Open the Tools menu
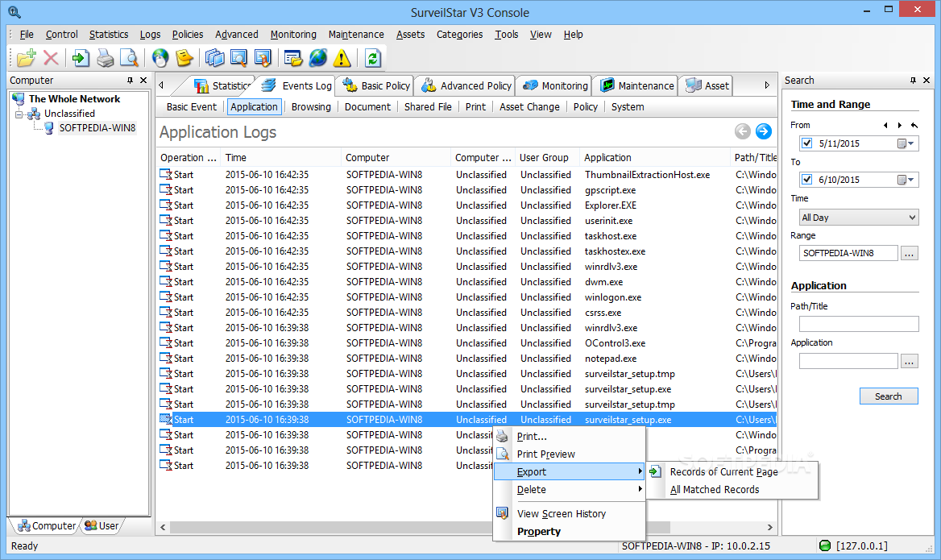Image resolution: width=941 pixels, height=560 pixels. [507, 34]
